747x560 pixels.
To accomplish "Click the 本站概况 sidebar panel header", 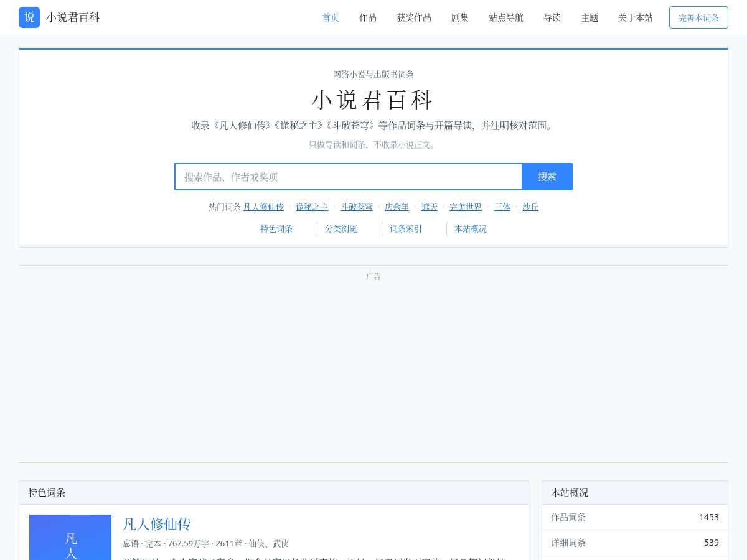I will [635, 493].
